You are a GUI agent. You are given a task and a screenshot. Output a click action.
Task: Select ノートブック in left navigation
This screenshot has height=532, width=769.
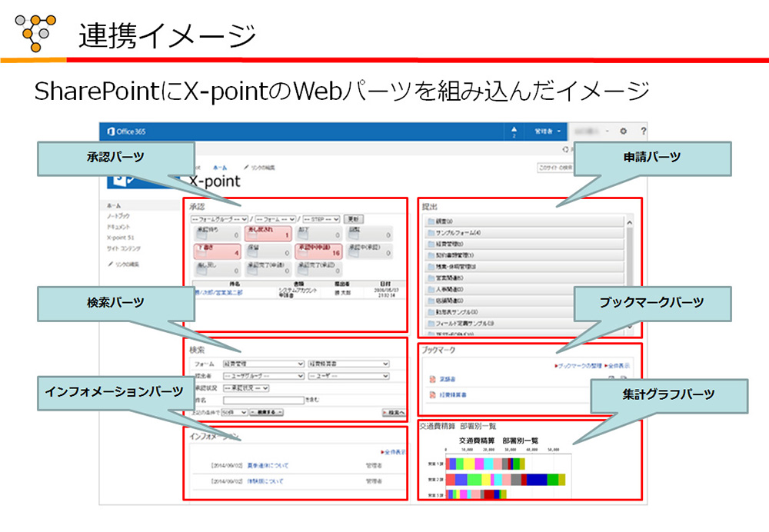(118, 216)
